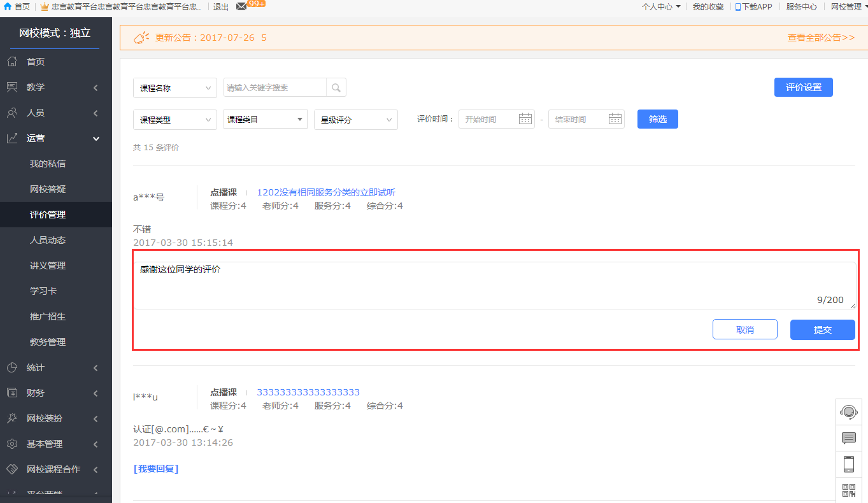Screen dimensions: 868x503
Task: Open the customer service headset icon
Action: coord(848,412)
